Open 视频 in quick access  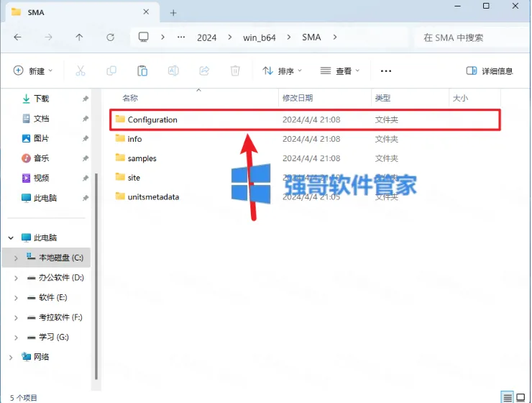click(36, 178)
